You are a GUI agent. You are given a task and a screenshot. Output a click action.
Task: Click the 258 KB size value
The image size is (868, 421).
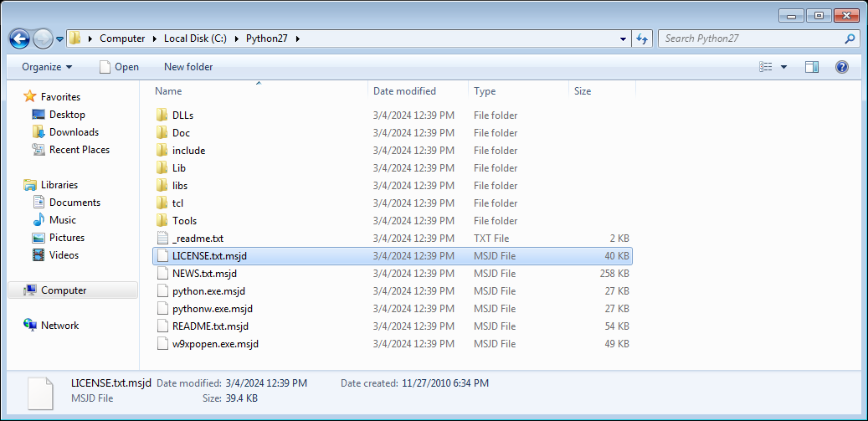tap(614, 274)
